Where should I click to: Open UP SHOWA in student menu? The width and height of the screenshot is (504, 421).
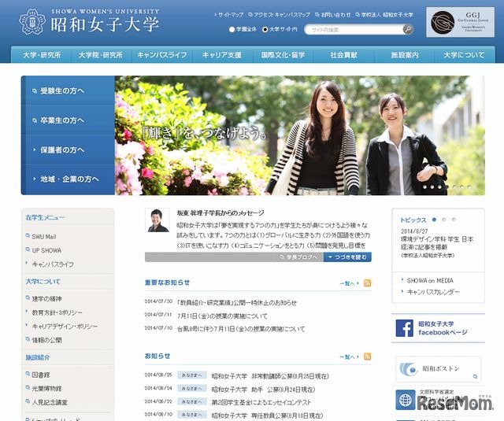tap(46, 250)
